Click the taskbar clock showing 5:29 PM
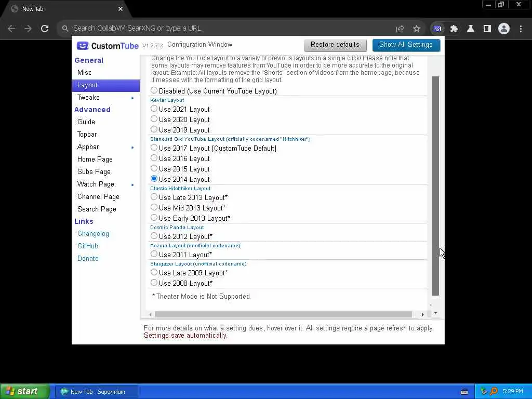This screenshot has width=532, height=399. point(513,392)
